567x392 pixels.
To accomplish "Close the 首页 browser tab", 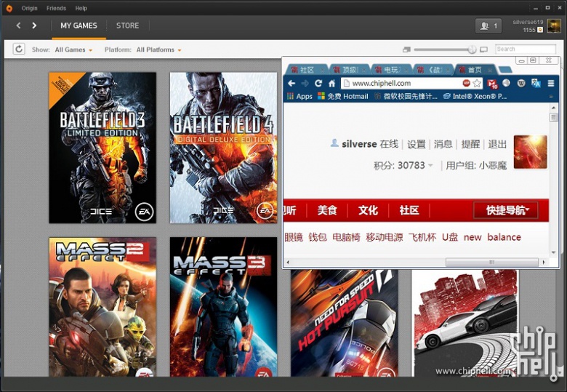I will (x=490, y=69).
